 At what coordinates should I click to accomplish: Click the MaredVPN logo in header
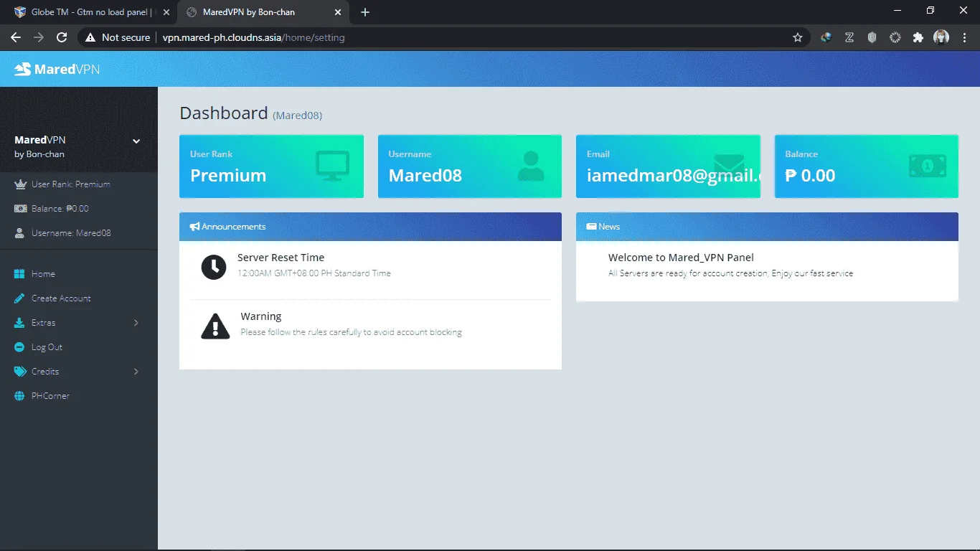57,69
